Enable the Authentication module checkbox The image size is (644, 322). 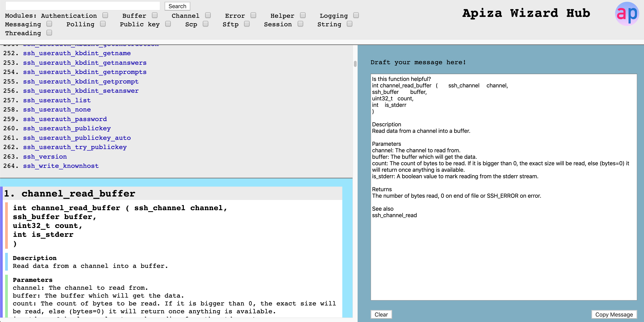pyautogui.click(x=105, y=15)
